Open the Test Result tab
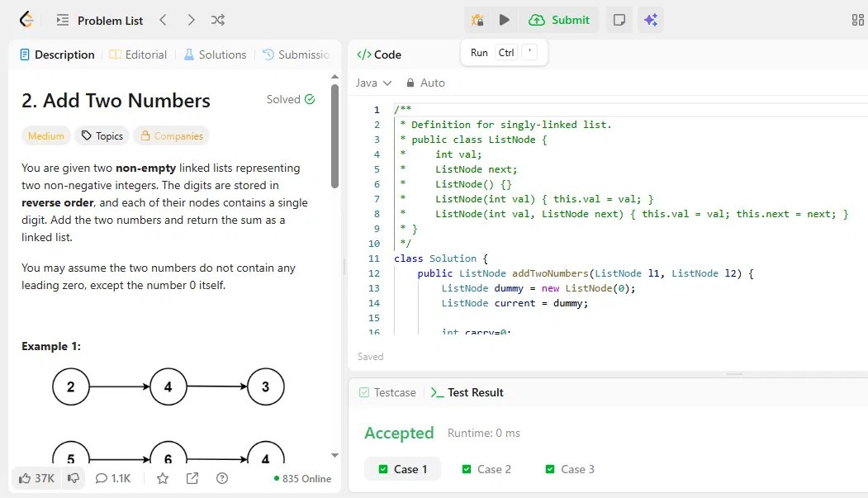The image size is (868, 498). (467, 392)
